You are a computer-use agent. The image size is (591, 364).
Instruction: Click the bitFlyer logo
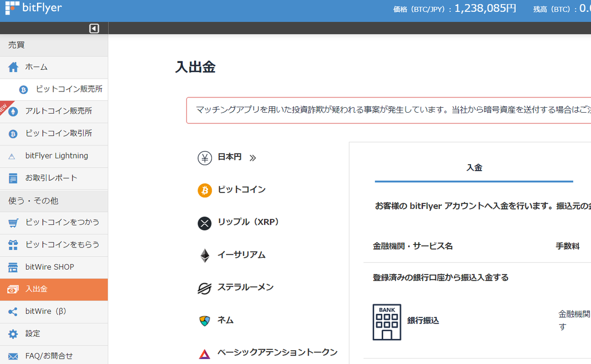(x=33, y=8)
